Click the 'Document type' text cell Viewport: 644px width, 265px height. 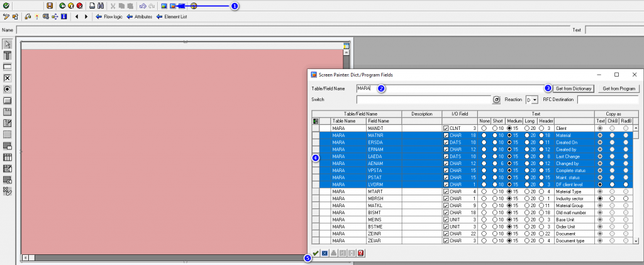[x=574, y=241]
